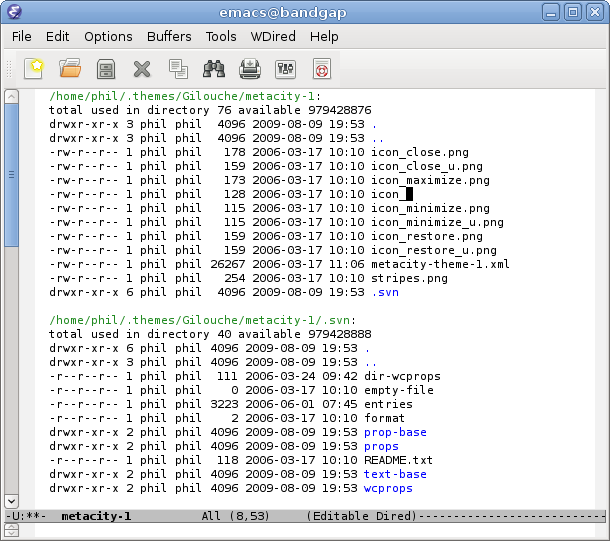Click the scrollbar down arrow
Viewport: 610px width, 541px height.
(x=12, y=500)
